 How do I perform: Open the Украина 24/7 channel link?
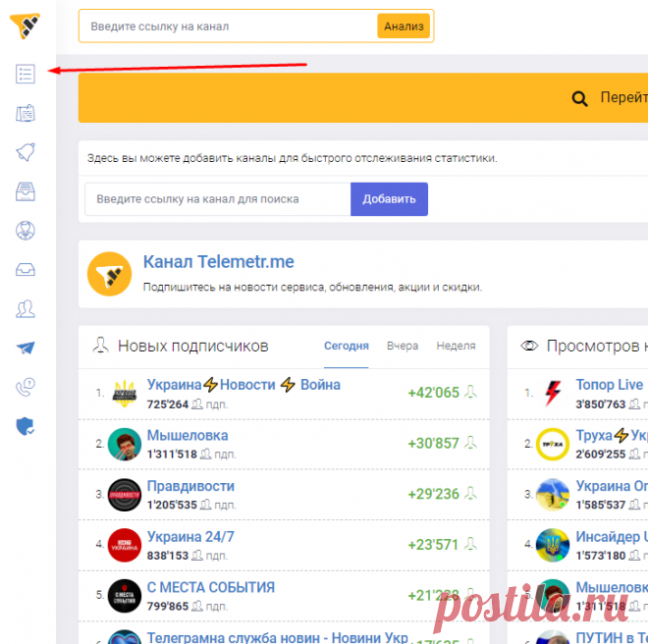click(190, 537)
